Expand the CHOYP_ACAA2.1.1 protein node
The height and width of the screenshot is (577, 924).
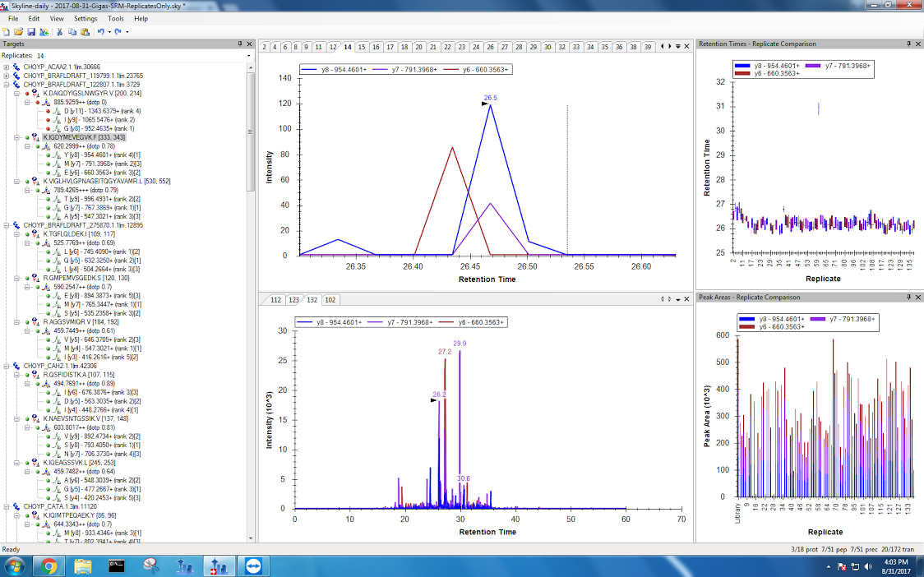7,67
